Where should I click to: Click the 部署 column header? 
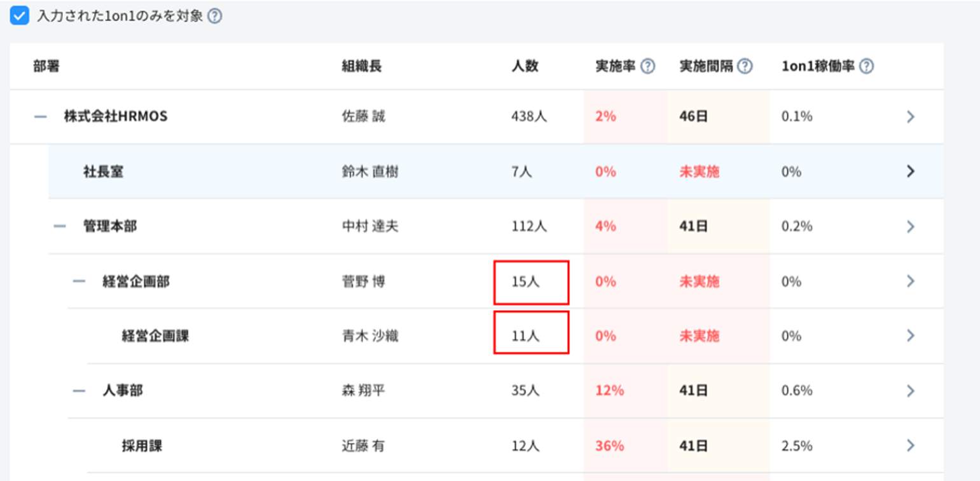click(46, 66)
